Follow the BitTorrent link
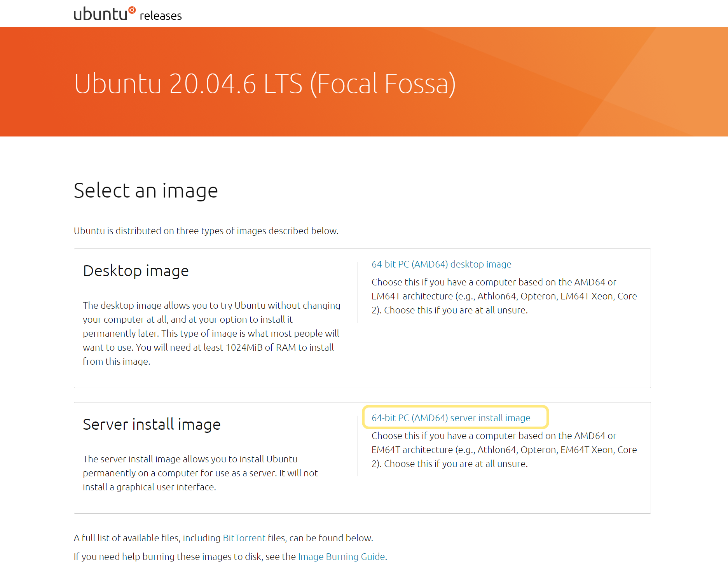This screenshot has height=572, width=728. (244, 538)
